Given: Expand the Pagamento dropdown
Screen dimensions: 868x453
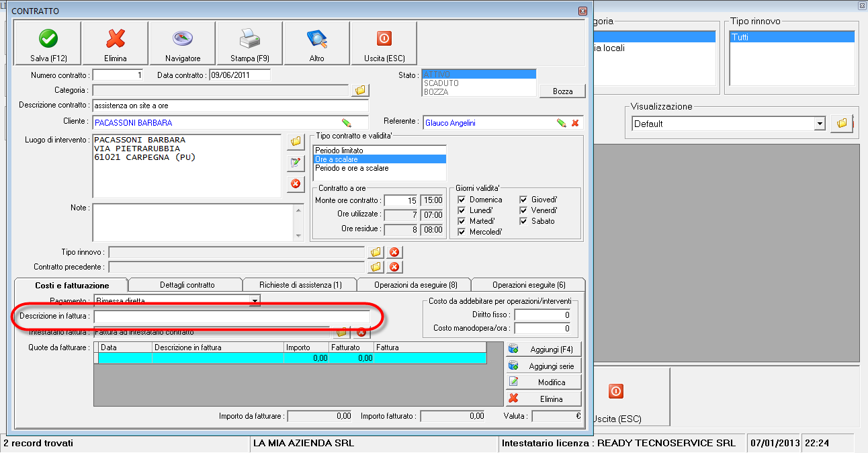Looking at the screenshot, I should (255, 300).
